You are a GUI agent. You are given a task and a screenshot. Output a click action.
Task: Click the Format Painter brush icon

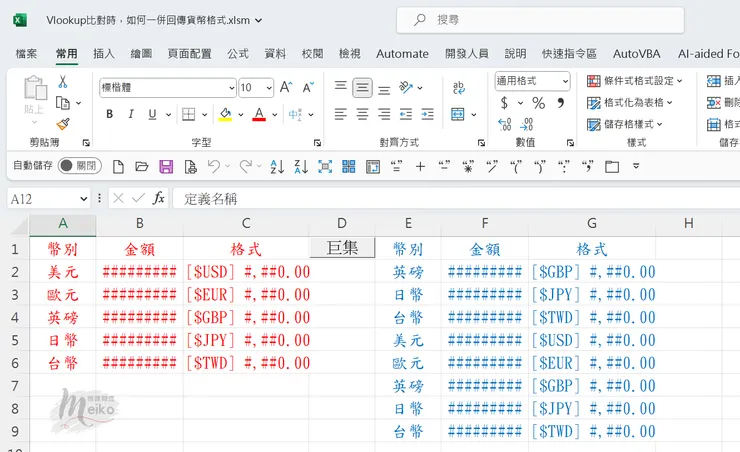(63, 124)
